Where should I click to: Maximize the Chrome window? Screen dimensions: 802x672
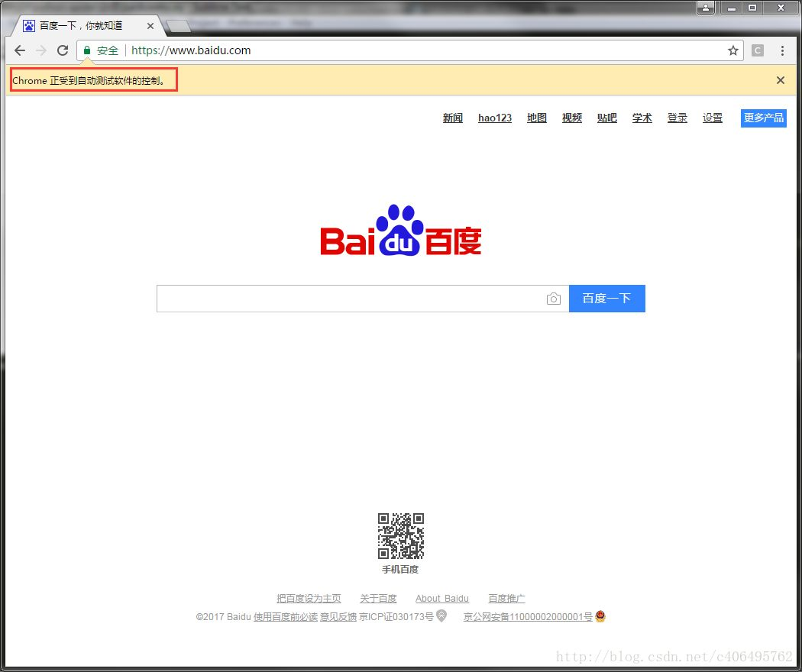click(x=752, y=8)
